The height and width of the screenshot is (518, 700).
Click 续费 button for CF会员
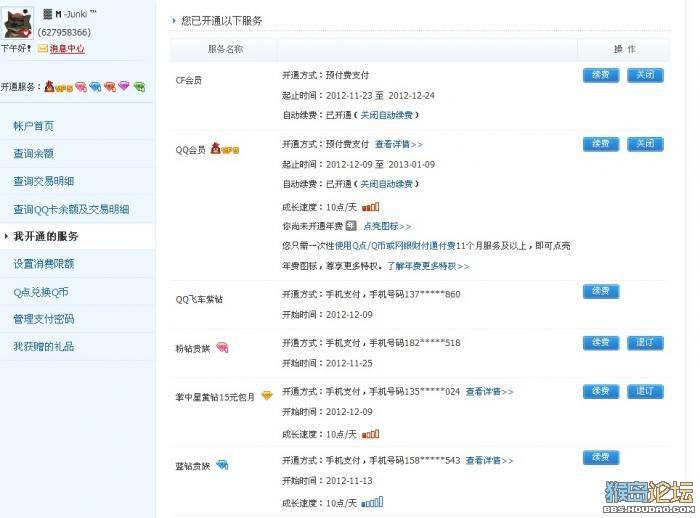point(601,75)
